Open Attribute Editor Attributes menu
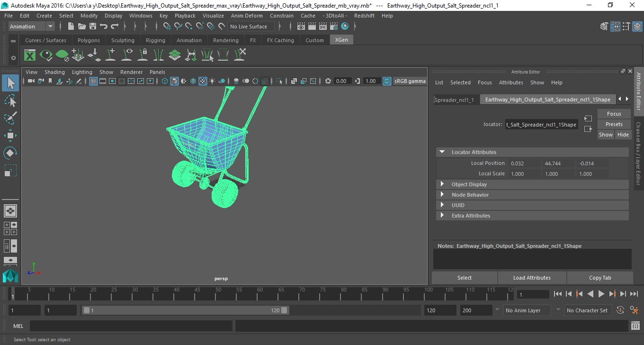644x345 pixels. point(511,82)
